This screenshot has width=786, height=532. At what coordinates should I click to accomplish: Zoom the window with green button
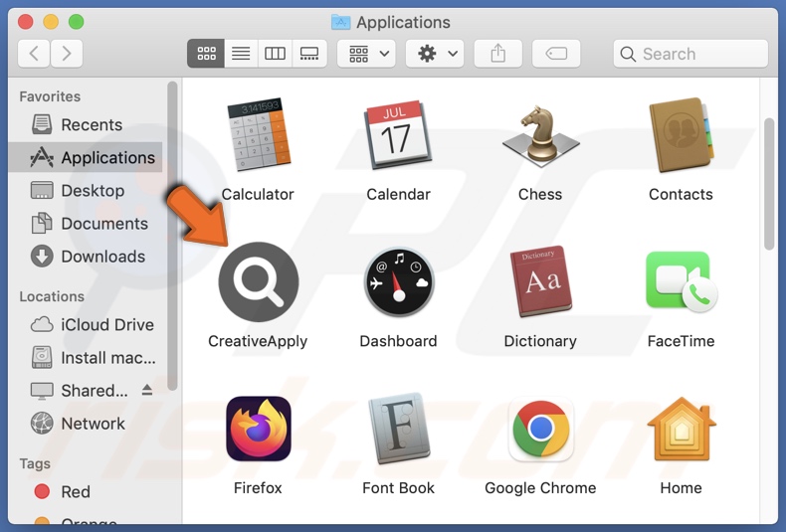pos(77,22)
